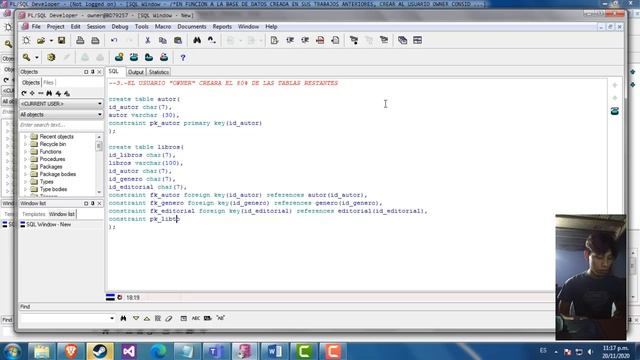The image size is (640, 360).
Task: Expand the Packages folder
Action: [25, 167]
